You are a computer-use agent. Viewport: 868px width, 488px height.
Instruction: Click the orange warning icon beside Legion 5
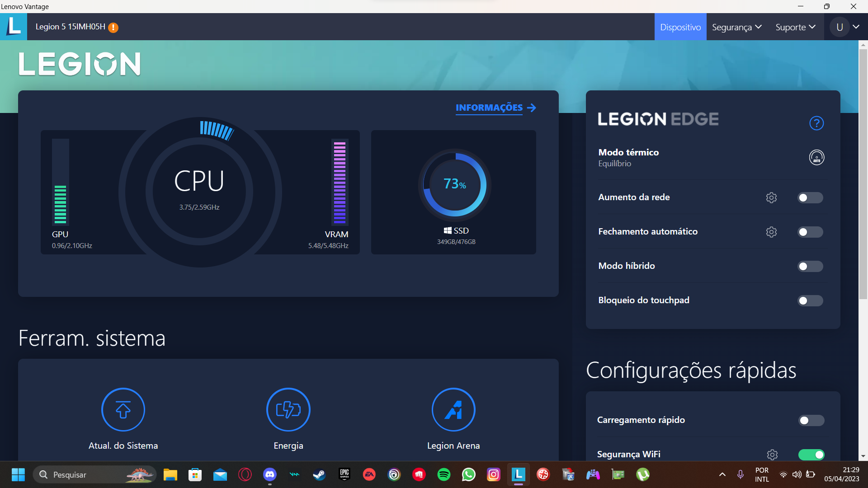pyautogui.click(x=113, y=28)
